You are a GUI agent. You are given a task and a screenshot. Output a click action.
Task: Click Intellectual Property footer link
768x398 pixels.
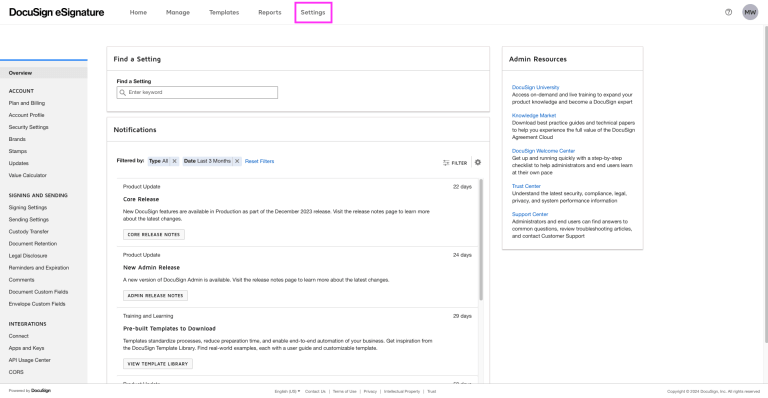pyautogui.click(x=402, y=392)
